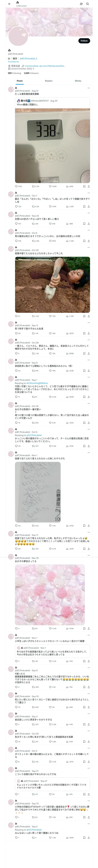Open the search icon in header
The width and height of the screenshot is (98, 868).
[x=88, y=4]
